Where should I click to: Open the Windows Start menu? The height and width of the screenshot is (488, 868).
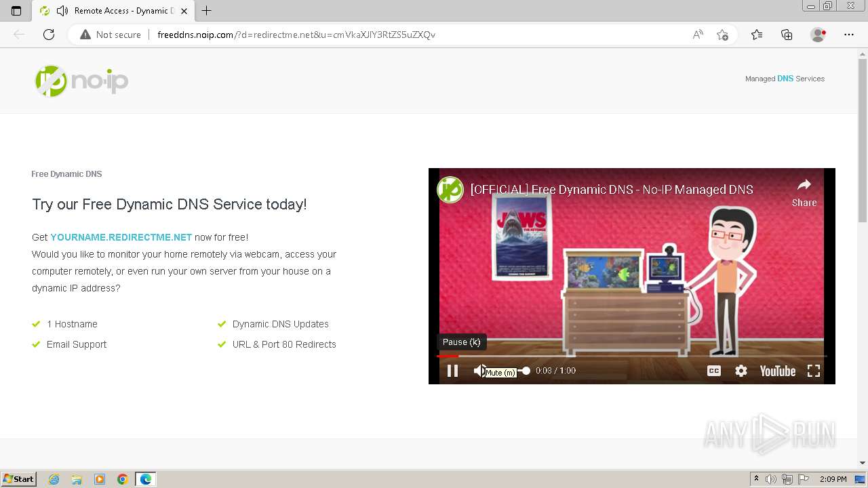19,479
